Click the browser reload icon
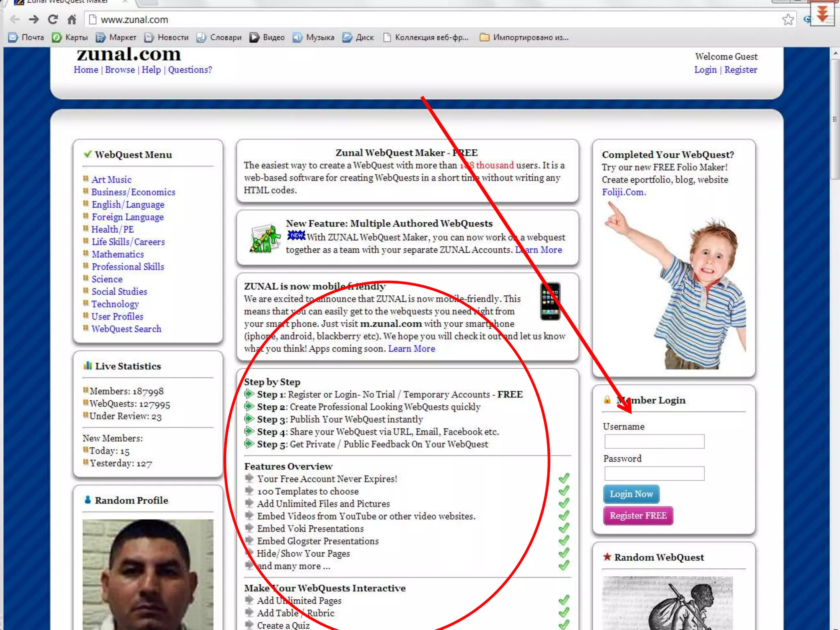This screenshot has width=840, height=630. 52,19
